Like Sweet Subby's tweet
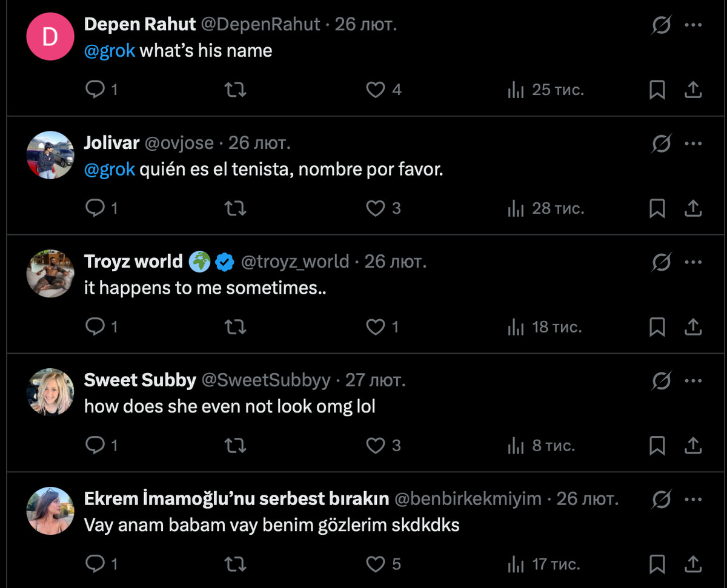Viewport: 727px width, 588px height. 376,446
